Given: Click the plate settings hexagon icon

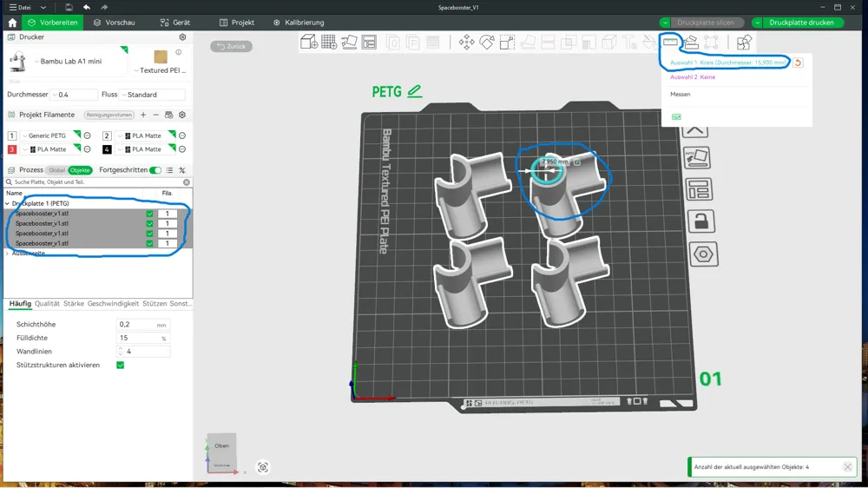Looking at the screenshot, I should point(703,254).
